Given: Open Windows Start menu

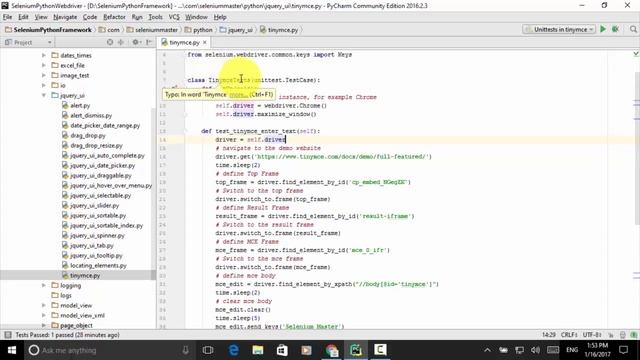Looking at the screenshot, I should pyautogui.click(x=12, y=350).
